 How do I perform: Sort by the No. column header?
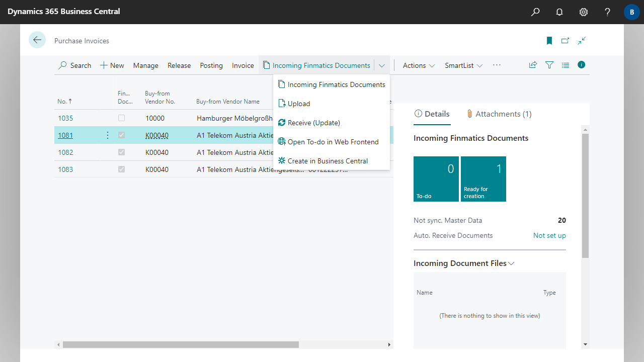pyautogui.click(x=64, y=101)
